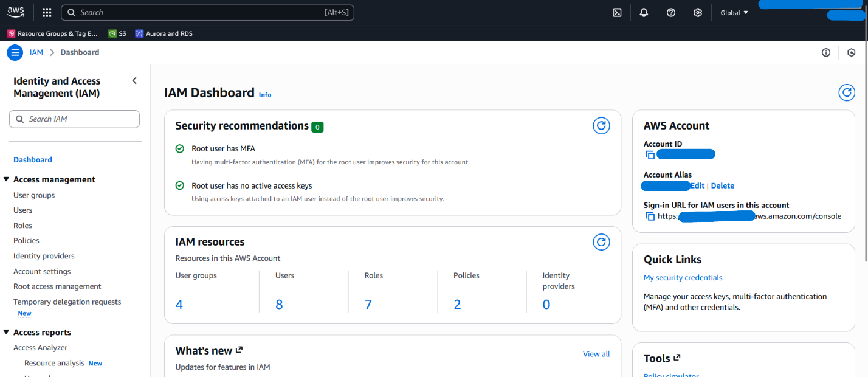This screenshot has height=377, width=868.
Task: Open Roles in the sidebar
Action: click(x=22, y=226)
